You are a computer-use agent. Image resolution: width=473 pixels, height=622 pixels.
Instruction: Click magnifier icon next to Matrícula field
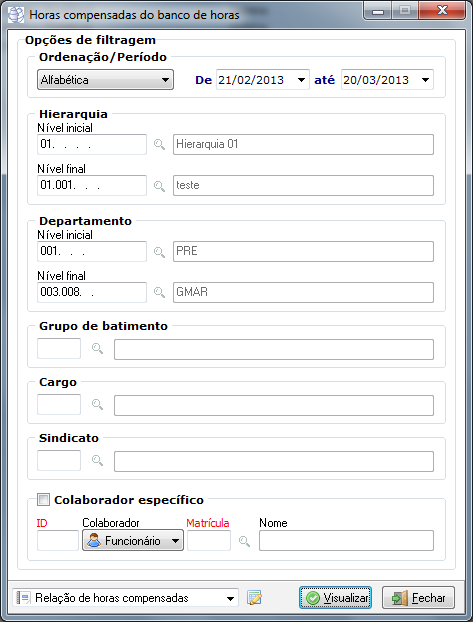coord(244,541)
